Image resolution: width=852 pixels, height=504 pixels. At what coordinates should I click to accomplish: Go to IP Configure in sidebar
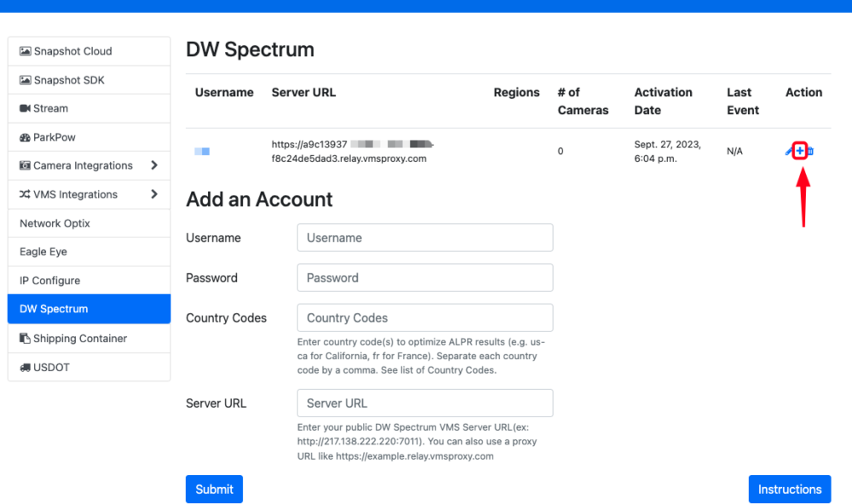click(89, 280)
